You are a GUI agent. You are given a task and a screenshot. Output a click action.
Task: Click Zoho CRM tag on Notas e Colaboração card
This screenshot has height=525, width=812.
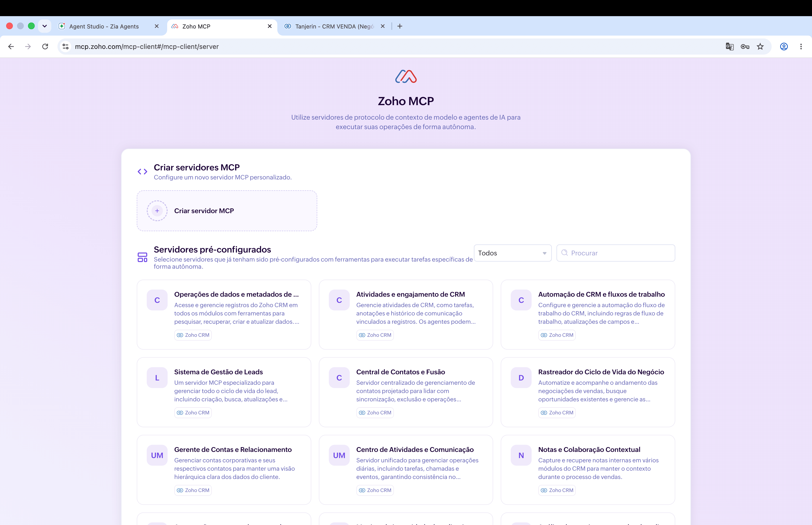557,490
